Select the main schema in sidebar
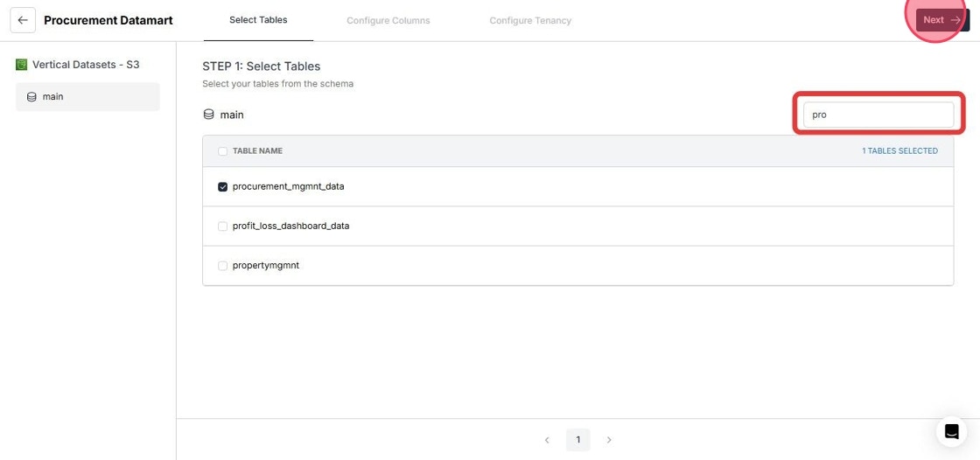Screen dimensions: 980x460 [x=87, y=97]
